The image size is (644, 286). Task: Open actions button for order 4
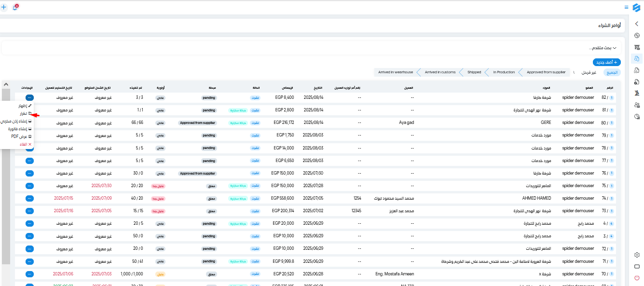click(29, 223)
